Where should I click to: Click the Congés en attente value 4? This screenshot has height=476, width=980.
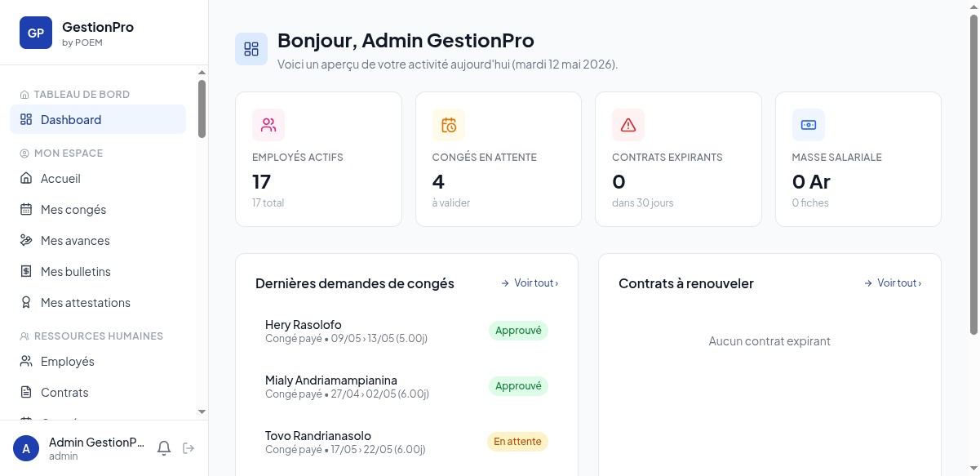pos(438,181)
